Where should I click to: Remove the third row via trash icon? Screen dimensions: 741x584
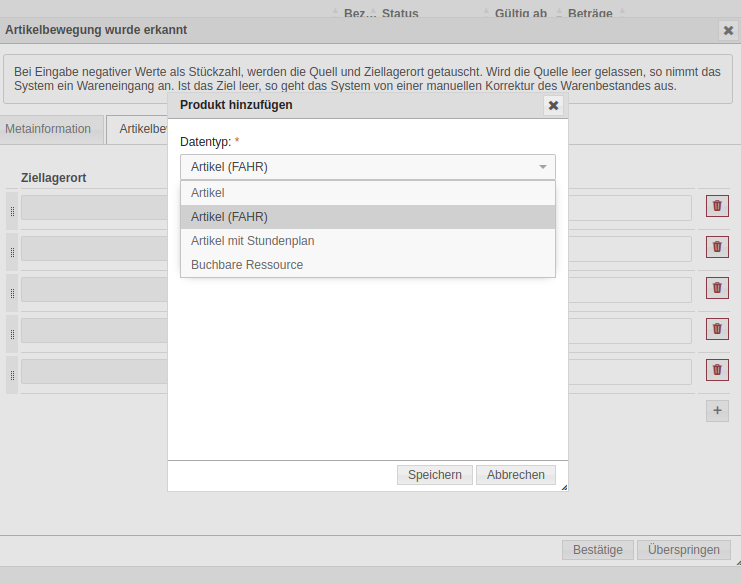pyautogui.click(x=717, y=288)
